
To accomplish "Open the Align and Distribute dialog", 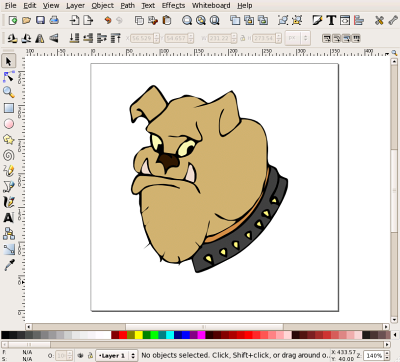I will [359, 20].
